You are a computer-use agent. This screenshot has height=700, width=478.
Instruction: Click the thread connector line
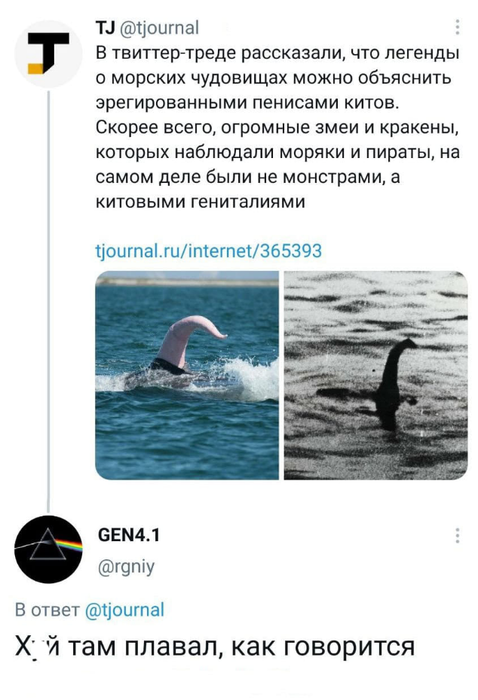(x=48, y=301)
